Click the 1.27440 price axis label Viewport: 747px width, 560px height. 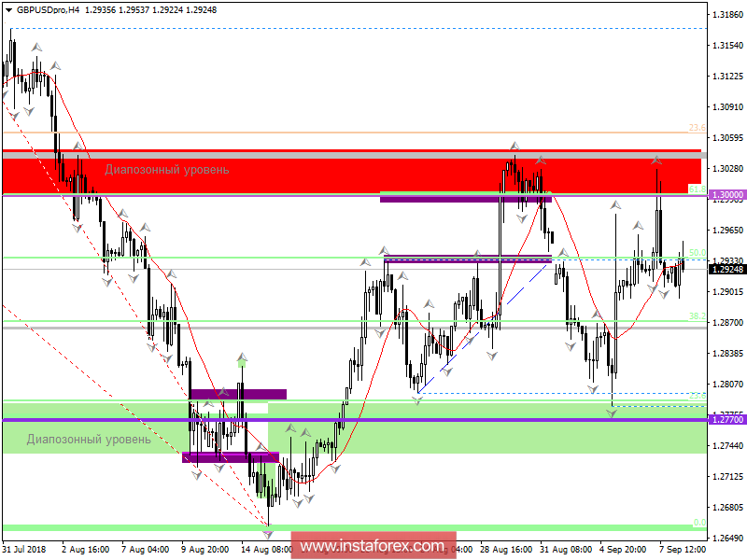727,446
